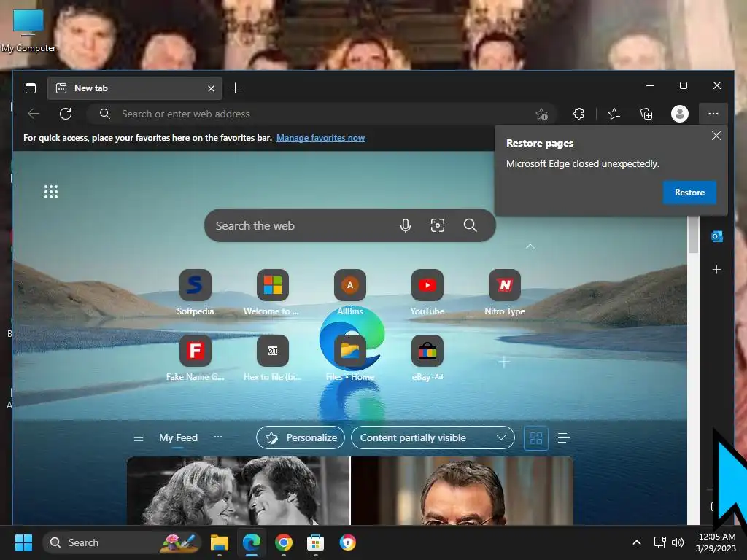Open File Explorer from the taskbar
The image size is (747, 560).
pos(220,542)
